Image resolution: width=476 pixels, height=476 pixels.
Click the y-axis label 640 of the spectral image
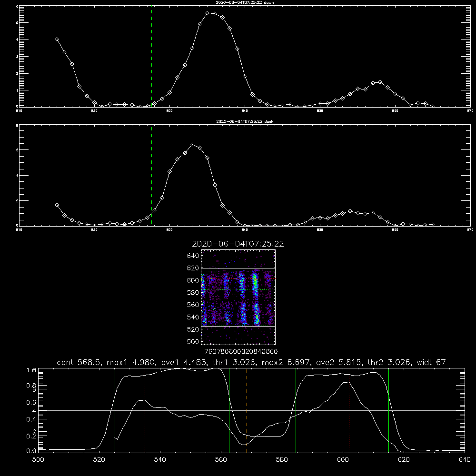(x=193, y=256)
